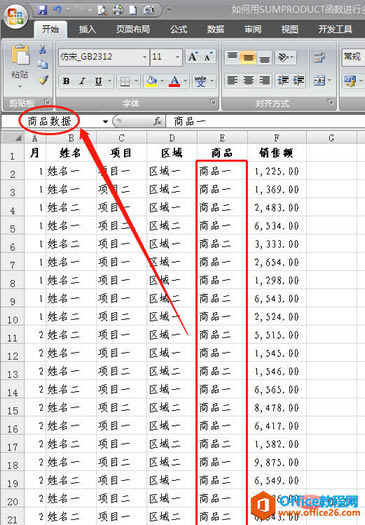The width and height of the screenshot is (365, 525).
Task: Insert function with the fx button
Action: point(158,121)
